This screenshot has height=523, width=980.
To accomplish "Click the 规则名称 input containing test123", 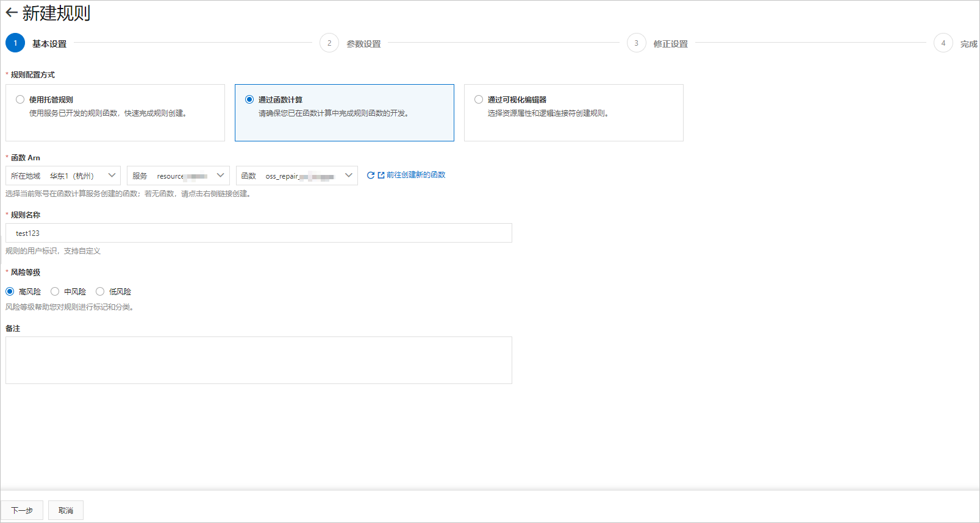I will click(x=259, y=233).
